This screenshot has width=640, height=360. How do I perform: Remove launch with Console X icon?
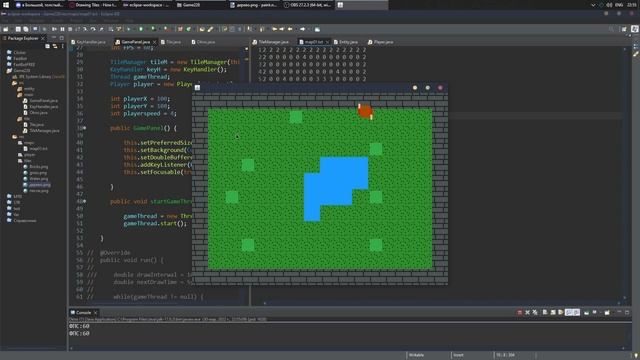coord(527,313)
